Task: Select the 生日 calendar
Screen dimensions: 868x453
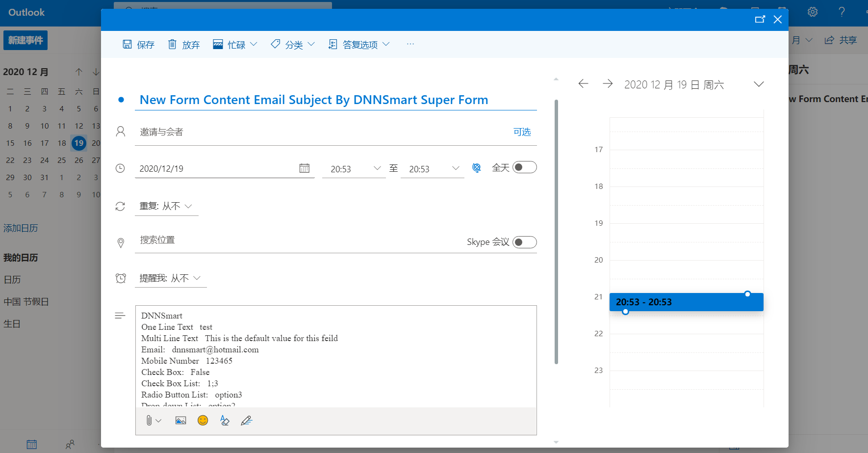Action: click(x=12, y=324)
